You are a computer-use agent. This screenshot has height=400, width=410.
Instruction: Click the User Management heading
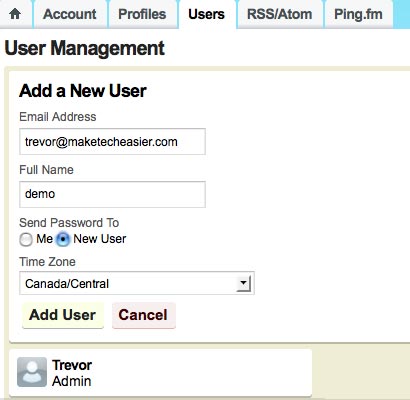click(x=85, y=48)
